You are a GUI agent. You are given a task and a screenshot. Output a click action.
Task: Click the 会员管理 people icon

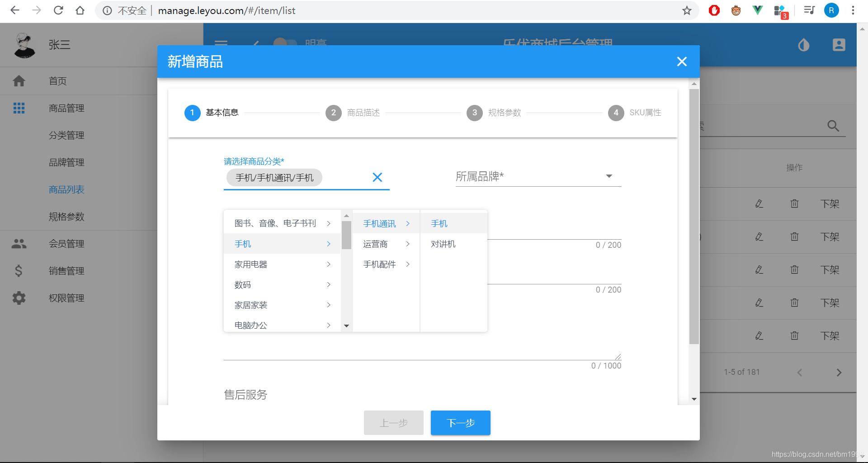(x=19, y=244)
